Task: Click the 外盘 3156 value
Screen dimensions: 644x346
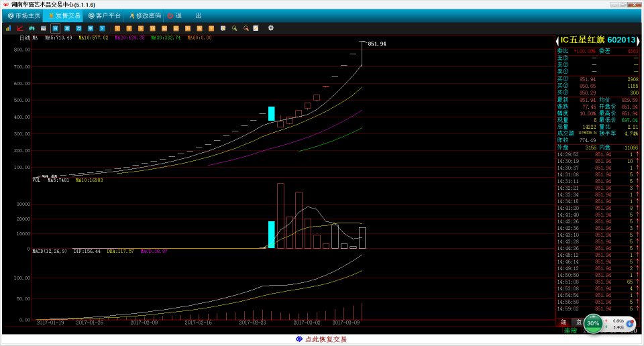Action: (x=590, y=148)
